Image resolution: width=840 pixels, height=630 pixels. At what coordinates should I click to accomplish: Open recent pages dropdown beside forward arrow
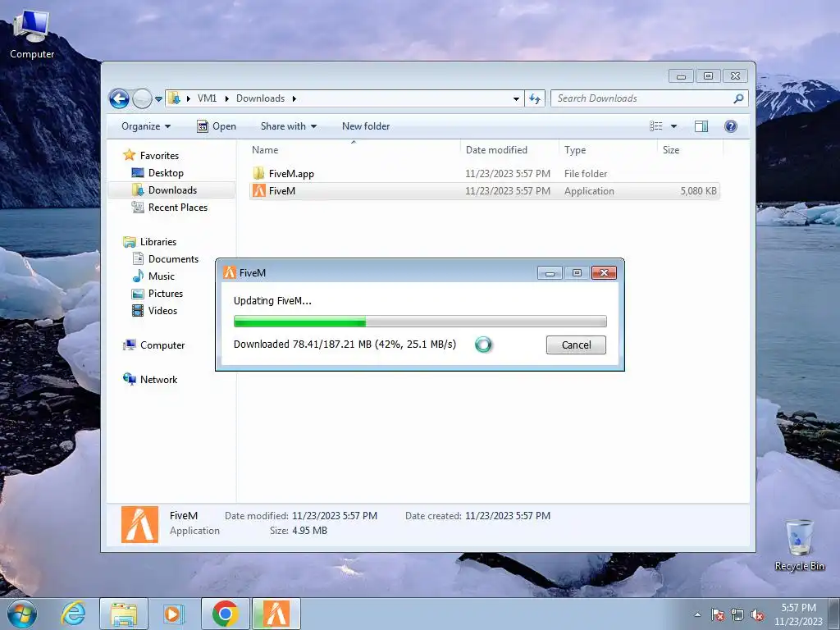tap(158, 99)
